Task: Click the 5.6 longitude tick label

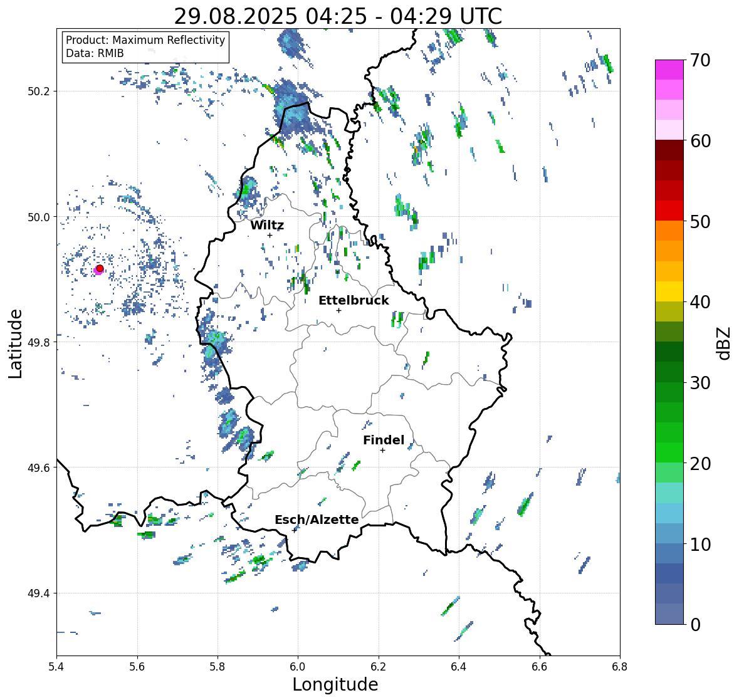Action: pyautogui.click(x=137, y=667)
